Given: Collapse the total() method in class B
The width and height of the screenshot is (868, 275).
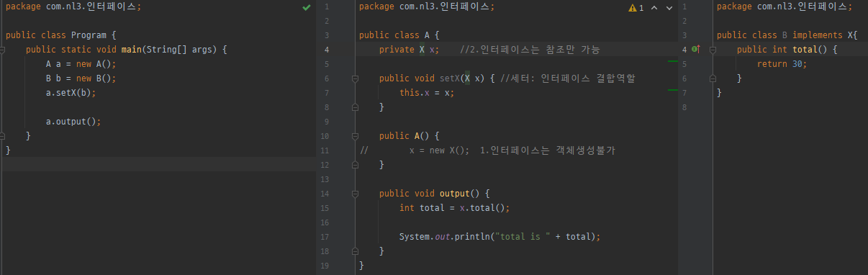Looking at the screenshot, I should tap(713, 50).
